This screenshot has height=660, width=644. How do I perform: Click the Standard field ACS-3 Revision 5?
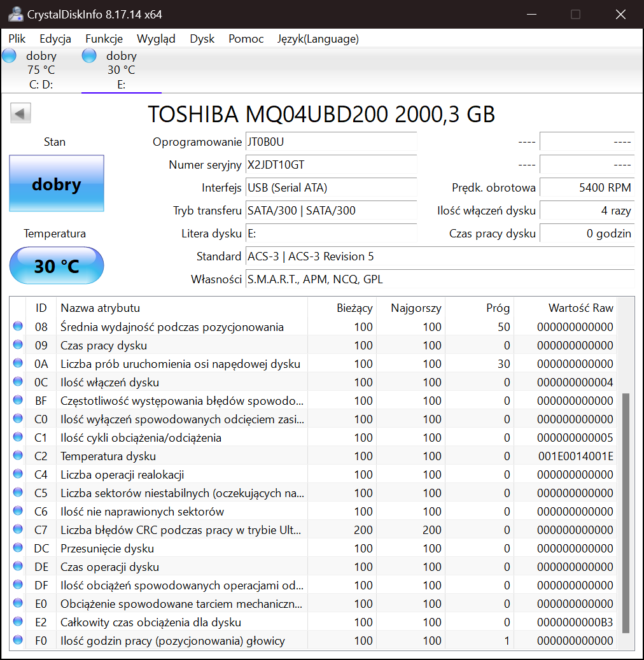440,256
